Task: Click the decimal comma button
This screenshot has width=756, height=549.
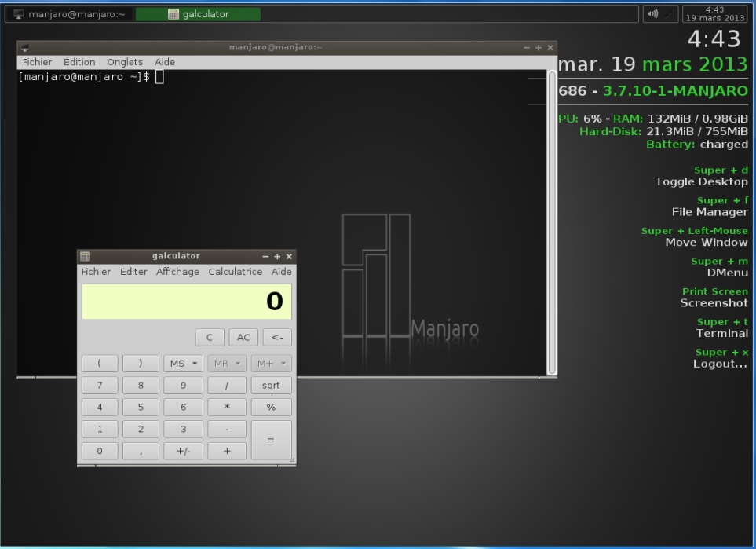Action: click(x=141, y=451)
